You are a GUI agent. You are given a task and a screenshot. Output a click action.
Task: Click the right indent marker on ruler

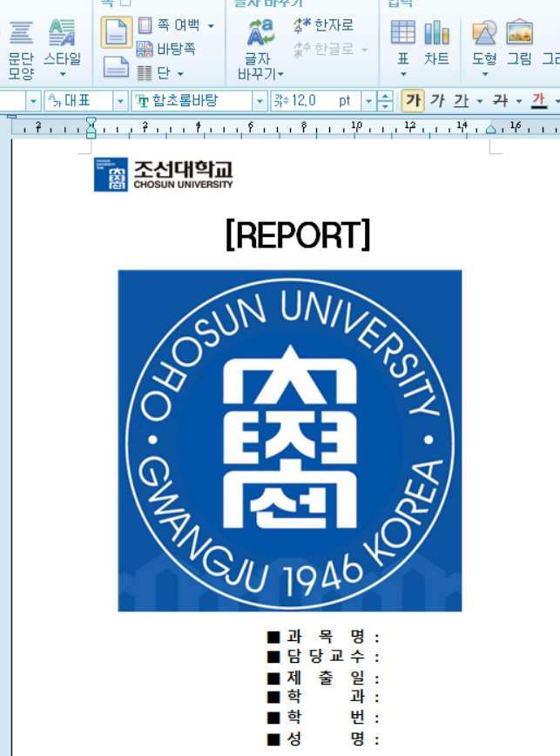490,129
